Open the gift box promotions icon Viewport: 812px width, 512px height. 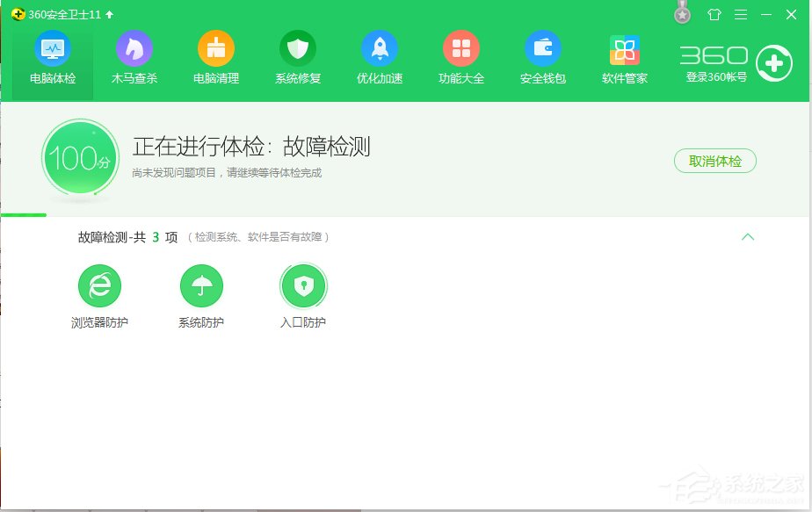(714, 15)
